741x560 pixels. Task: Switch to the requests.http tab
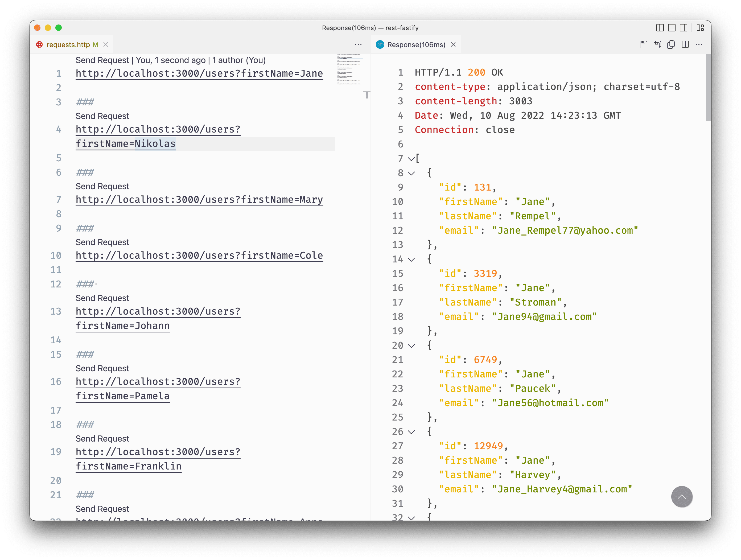pos(68,44)
